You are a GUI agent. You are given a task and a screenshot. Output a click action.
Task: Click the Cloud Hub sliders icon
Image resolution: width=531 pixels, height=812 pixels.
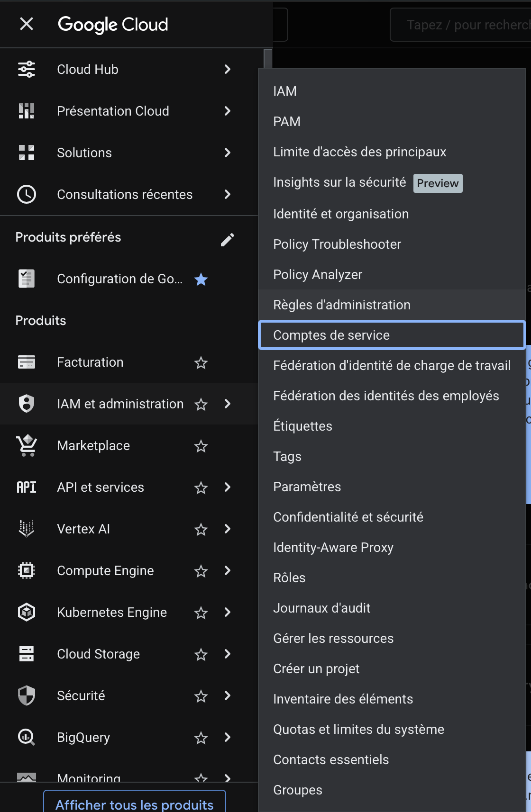(x=27, y=69)
